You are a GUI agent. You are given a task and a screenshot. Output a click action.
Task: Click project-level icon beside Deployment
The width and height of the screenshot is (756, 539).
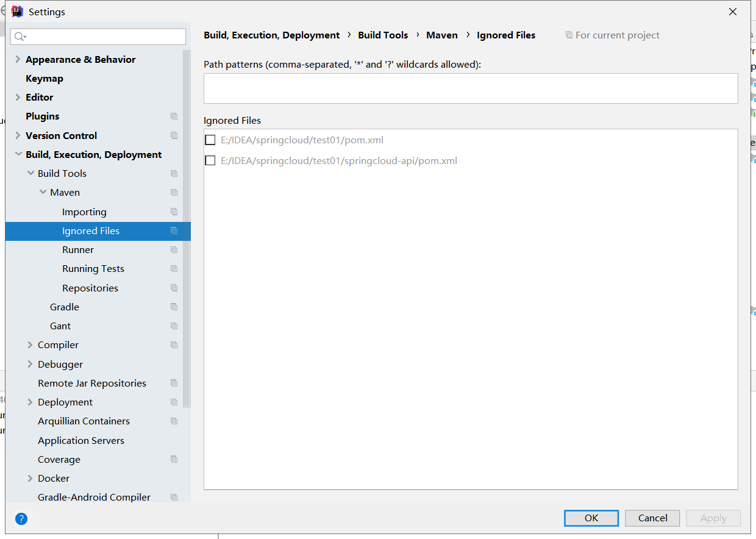174,402
